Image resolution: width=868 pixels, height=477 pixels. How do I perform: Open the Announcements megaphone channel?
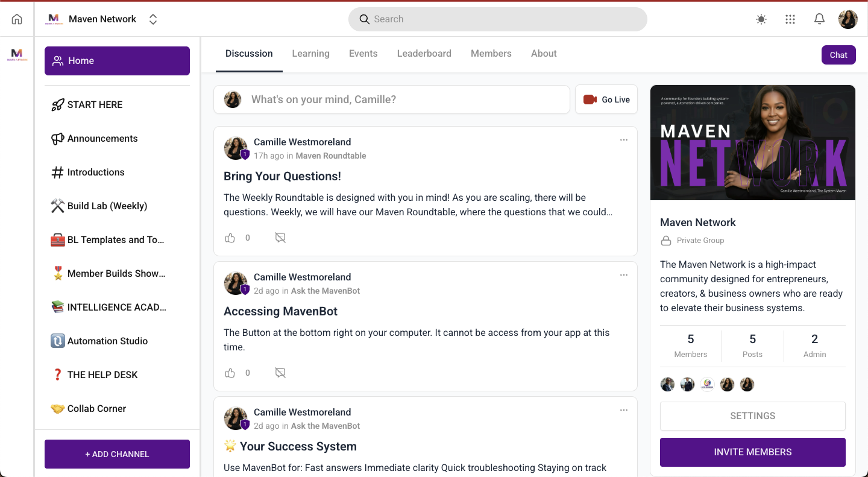117,138
